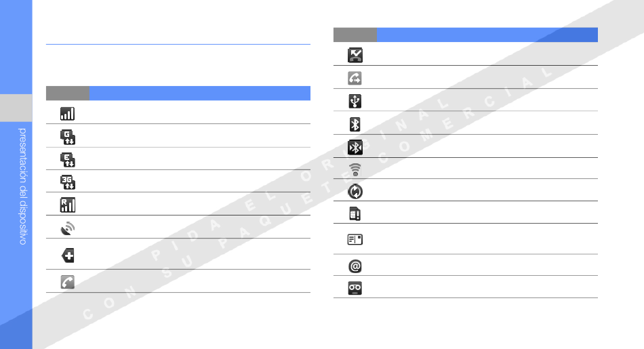
Task: Select the GPS satellite icon
Action: (68, 228)
